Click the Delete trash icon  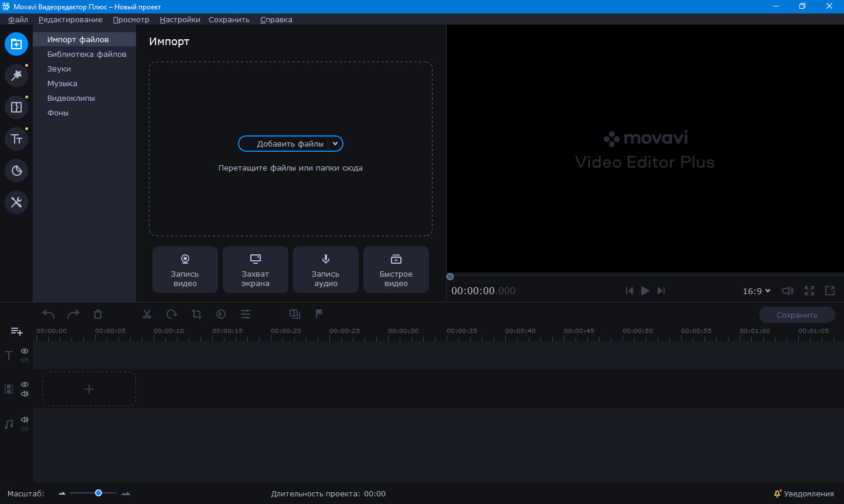(x=98, y=314)
